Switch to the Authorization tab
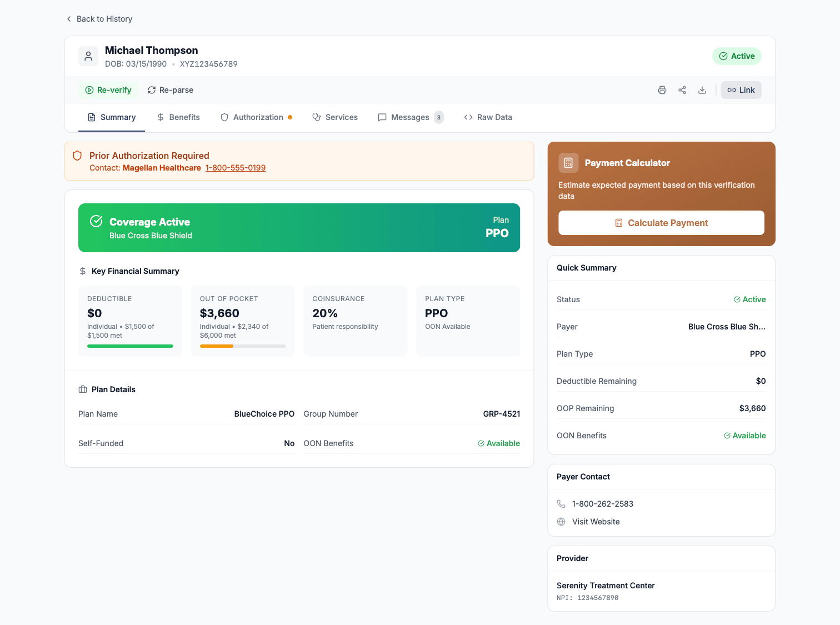Image resolution: width=840 pixels, height=625 pixels. (257, 117)
